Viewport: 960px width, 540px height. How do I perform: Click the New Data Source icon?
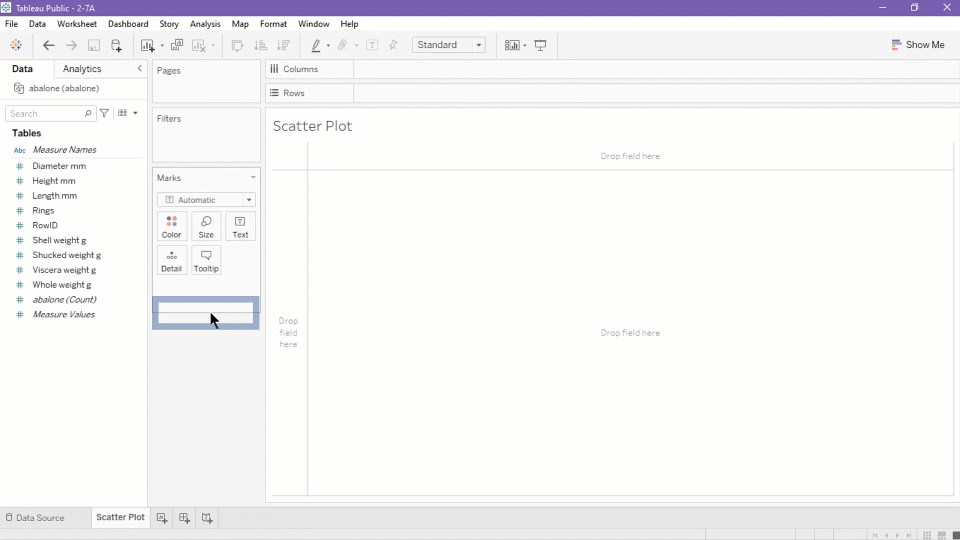pos(116,45)
